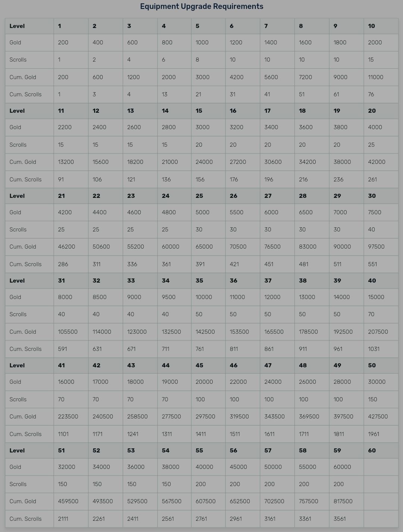Click the cumulative gold value 97500
The height and width of the screenshot is (532, 403).
377,247
